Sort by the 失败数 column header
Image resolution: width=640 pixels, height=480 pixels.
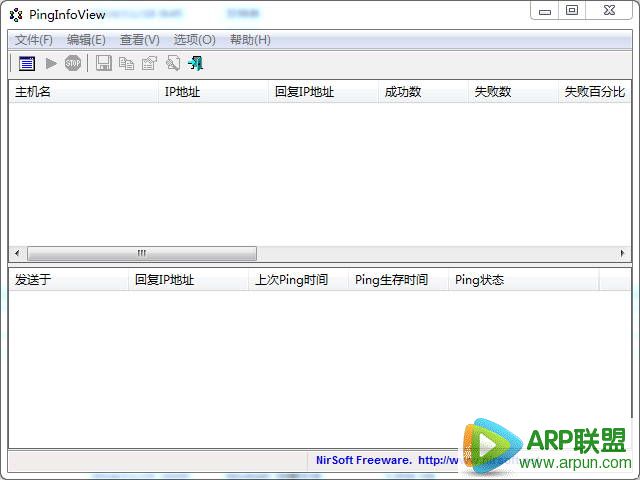tap(513, 91)
